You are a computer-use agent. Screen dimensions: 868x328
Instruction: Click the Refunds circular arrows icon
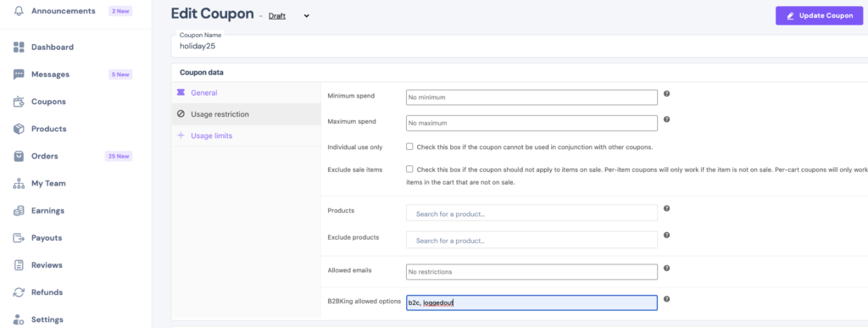19,292
